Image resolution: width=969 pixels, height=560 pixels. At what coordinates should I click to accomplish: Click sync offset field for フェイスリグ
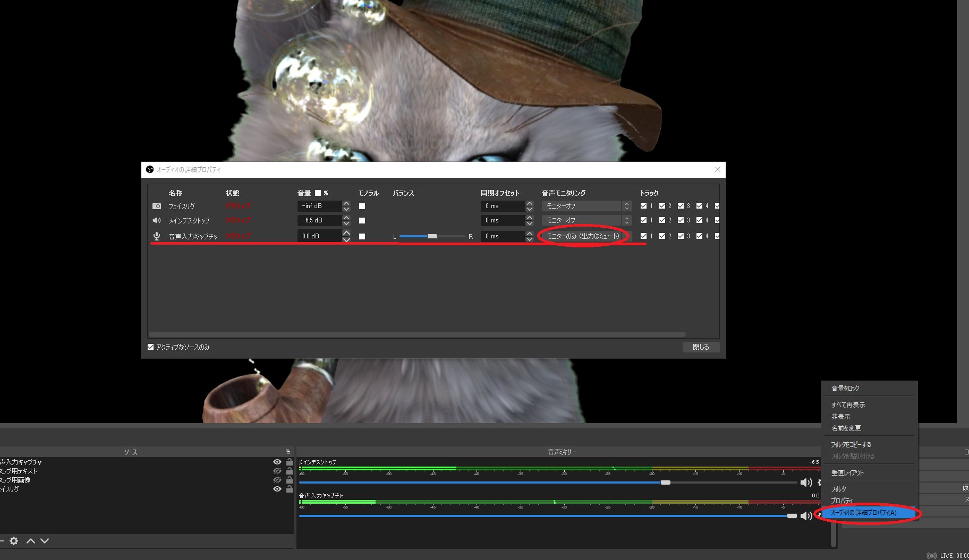[503, 206]
